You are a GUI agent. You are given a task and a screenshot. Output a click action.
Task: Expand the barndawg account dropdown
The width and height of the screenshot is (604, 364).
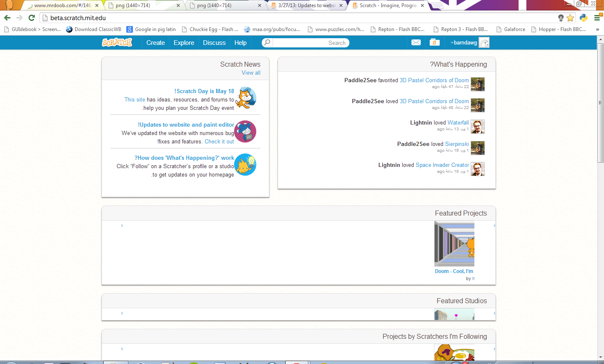point(463,43)
